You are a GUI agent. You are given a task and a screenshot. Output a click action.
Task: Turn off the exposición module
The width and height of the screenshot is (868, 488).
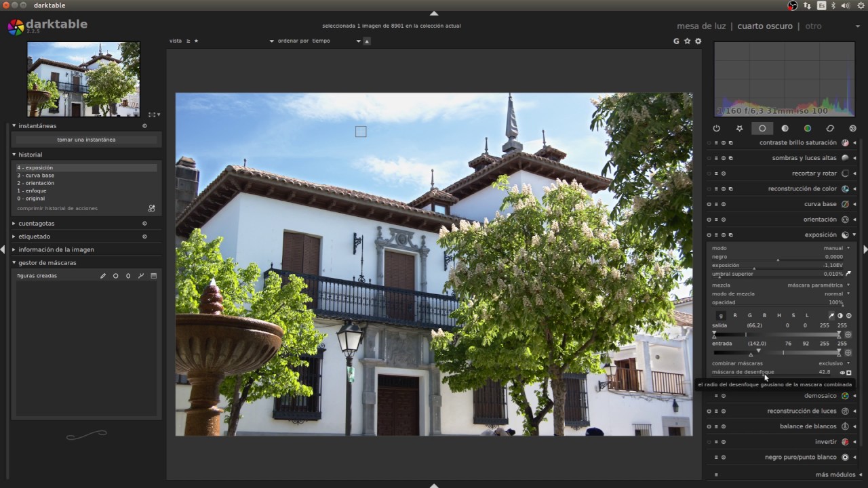[x=709, y=235]
